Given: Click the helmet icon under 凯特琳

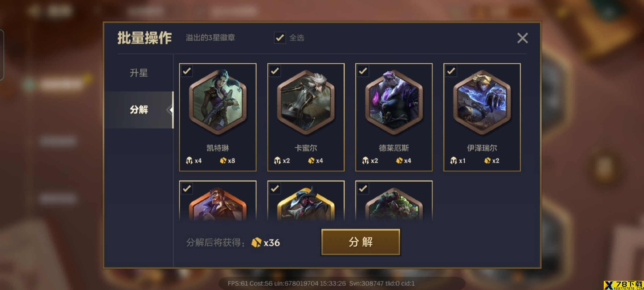Looking at the screenshot, I should pos(189,161).
